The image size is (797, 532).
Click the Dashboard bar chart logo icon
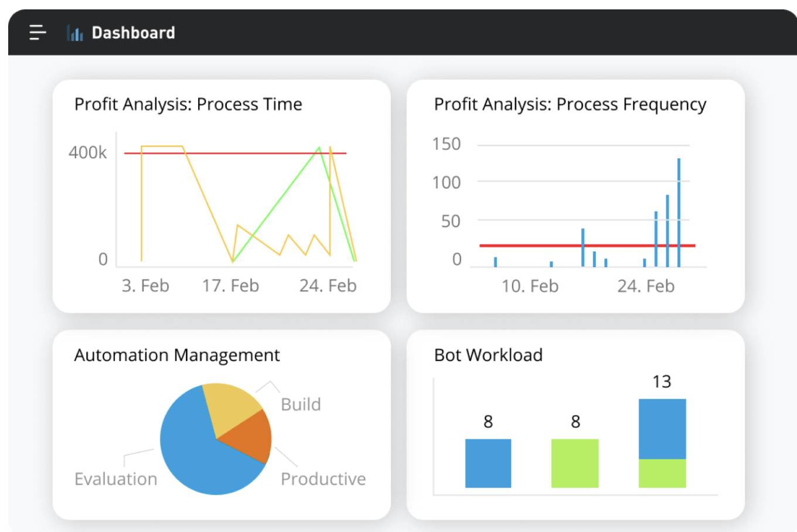click(x=75, y=33)
